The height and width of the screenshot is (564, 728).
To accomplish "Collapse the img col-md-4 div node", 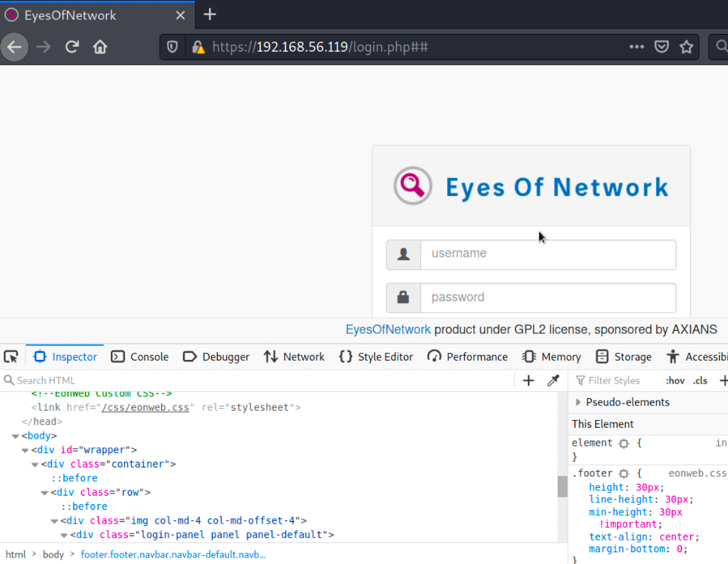I will point(54,521).
